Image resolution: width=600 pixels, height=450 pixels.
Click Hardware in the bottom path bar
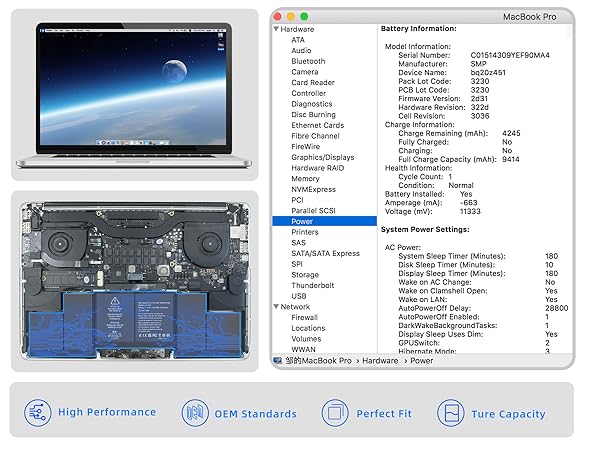coord(380,360)
